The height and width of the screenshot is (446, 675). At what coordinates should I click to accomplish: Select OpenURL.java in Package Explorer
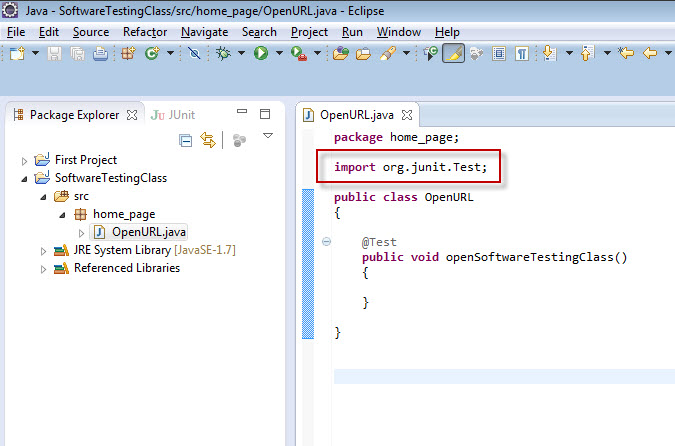pos(139,232)
